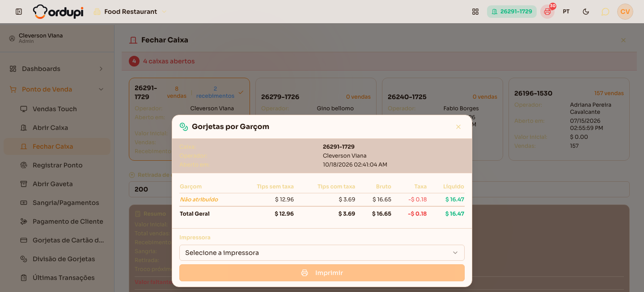The height and width of the screenshot is (292, 644).
Task: Open the Selecione a impressora dropdown
Action: 322,253
